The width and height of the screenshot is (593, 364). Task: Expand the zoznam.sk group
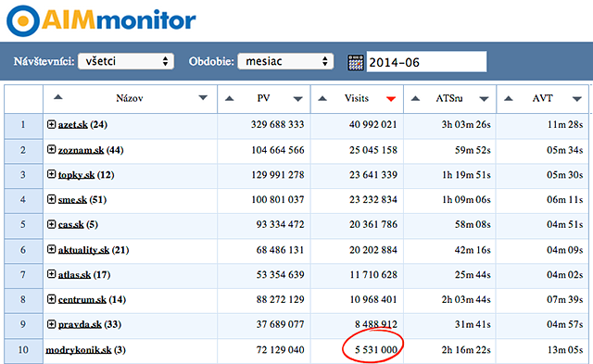[52, 149]
